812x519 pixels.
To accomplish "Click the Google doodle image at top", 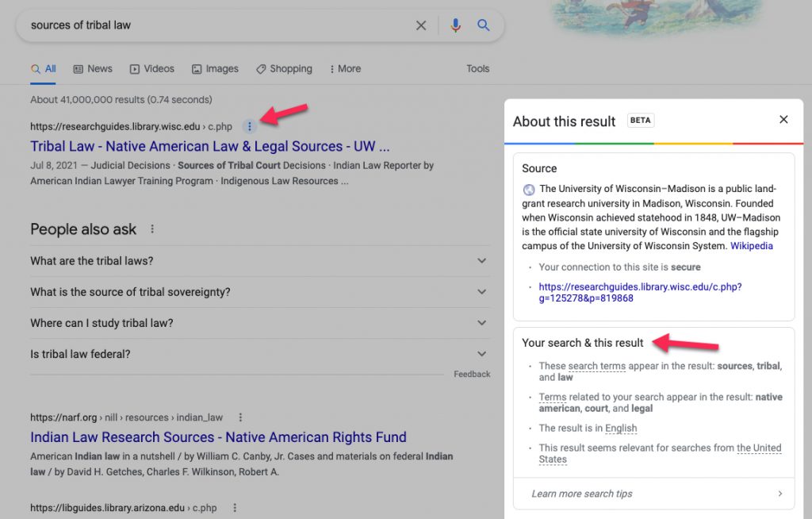I will 657,17.
